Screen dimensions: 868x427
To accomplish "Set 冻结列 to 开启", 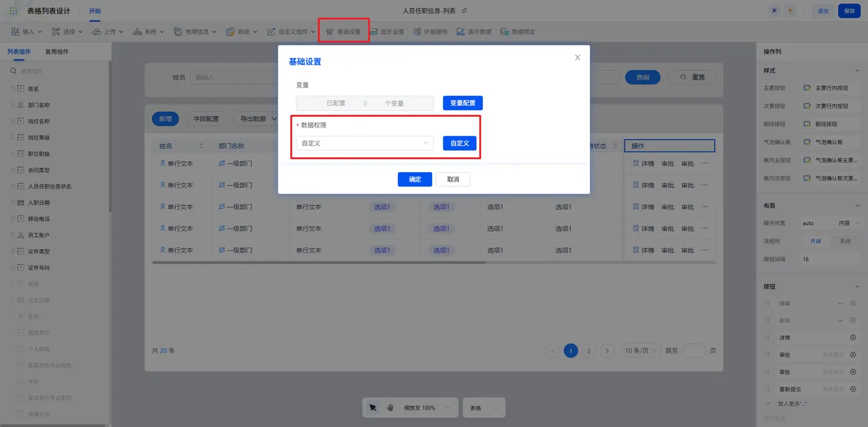I will pyautogui.click(x=815, y=241).
